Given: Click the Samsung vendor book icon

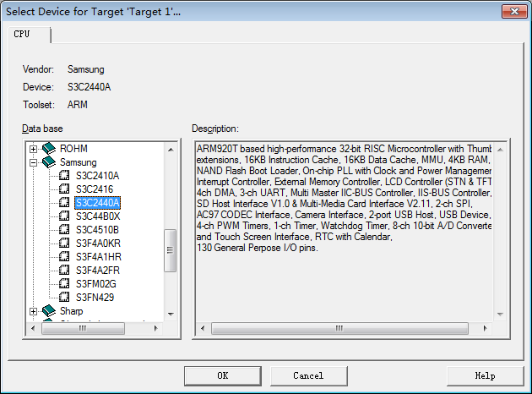Looking at the screenshot, I should pyautogui.click(x=49, y=162).
